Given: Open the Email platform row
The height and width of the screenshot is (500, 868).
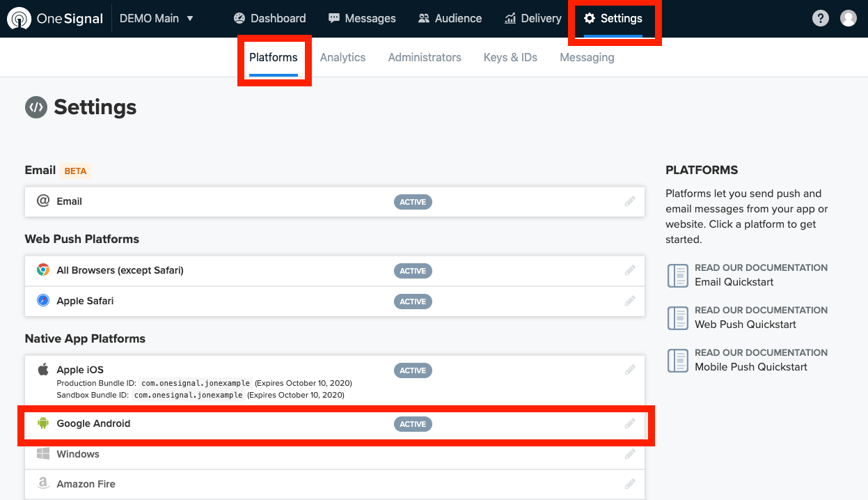Looking at the screenshot, I should 335,201.
